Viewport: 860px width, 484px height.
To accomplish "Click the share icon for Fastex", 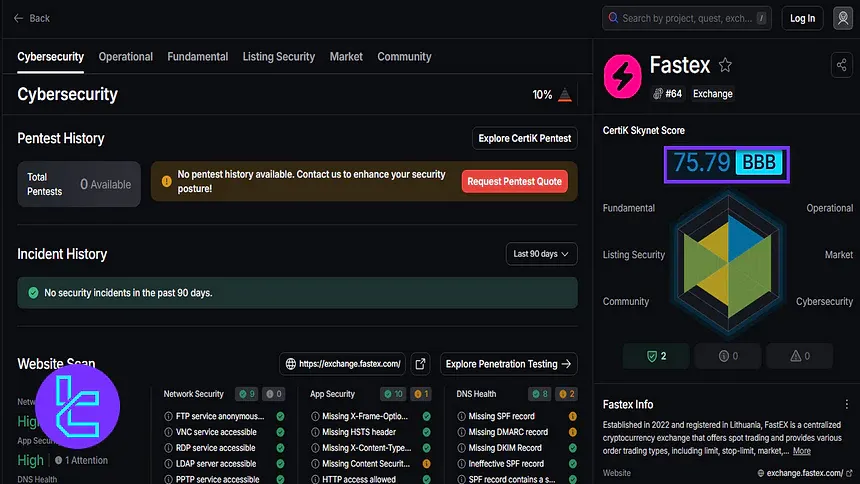I will 841,65.
